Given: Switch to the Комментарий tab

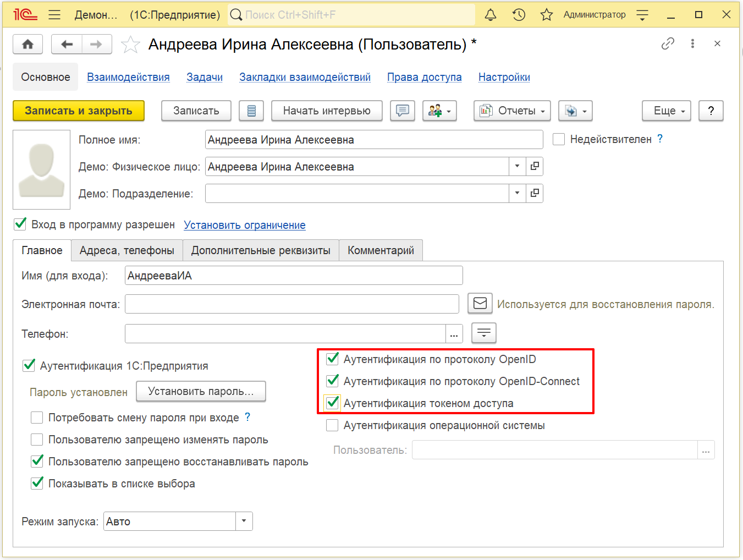Looking at the screenshot, I should click(x=381, y=250).
